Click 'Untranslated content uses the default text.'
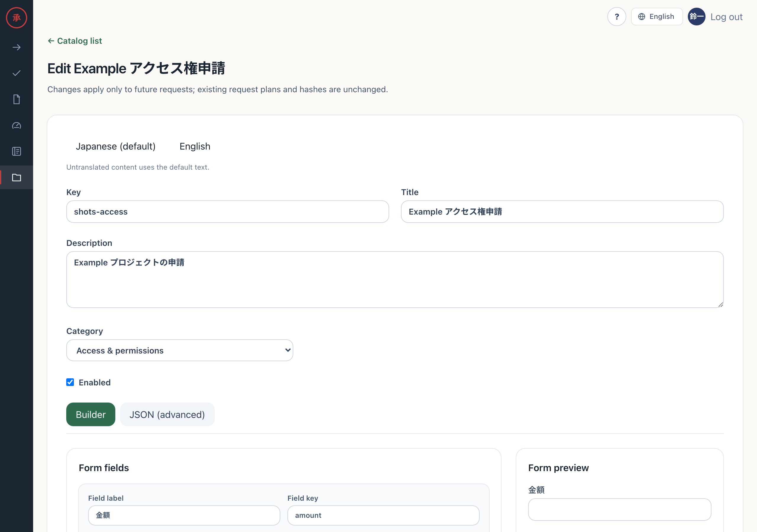 click(x=138, y=167)
